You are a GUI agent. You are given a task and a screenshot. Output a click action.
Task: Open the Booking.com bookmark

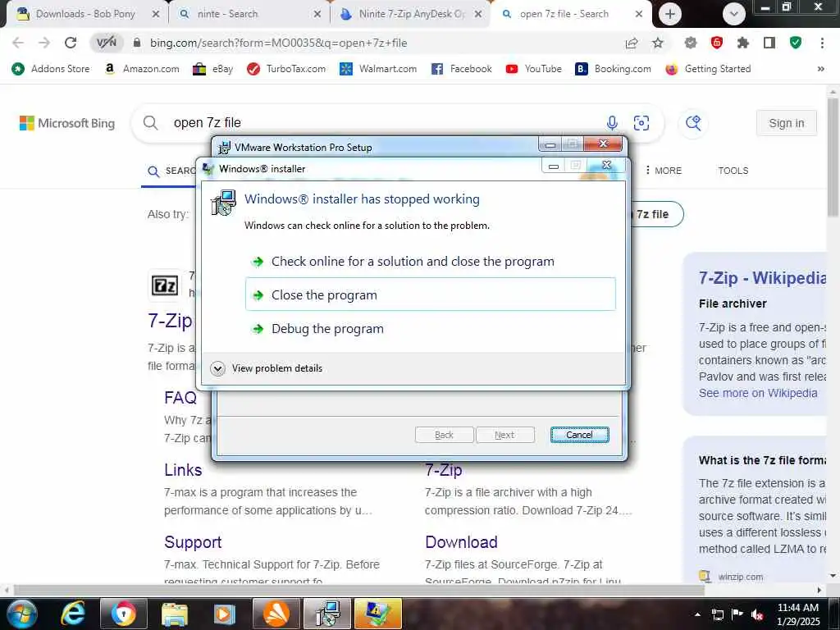(613, 69)
